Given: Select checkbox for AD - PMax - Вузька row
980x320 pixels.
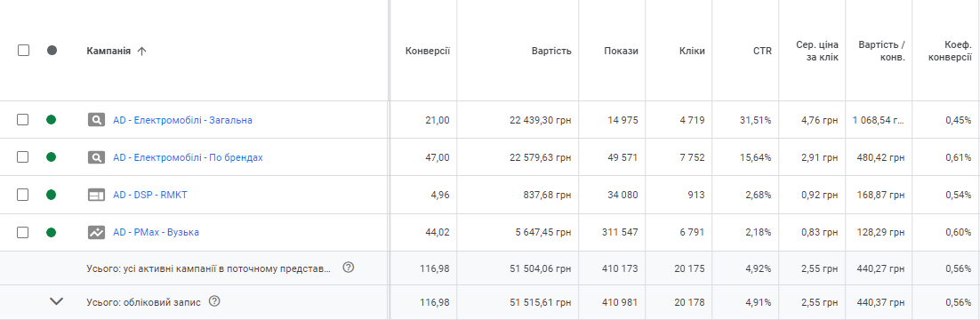Looking at the screenshot, I should coord(22,233).
